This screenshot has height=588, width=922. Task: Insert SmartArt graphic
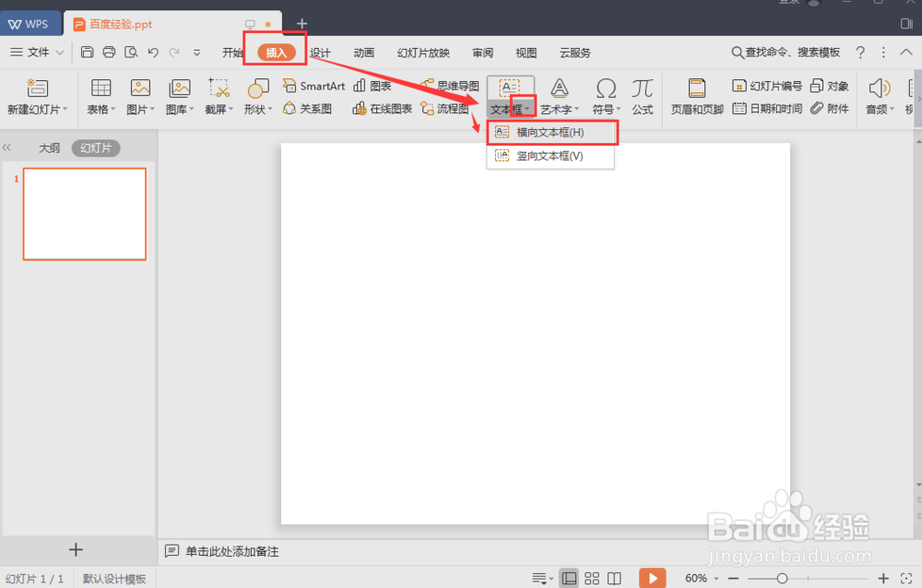313,86
